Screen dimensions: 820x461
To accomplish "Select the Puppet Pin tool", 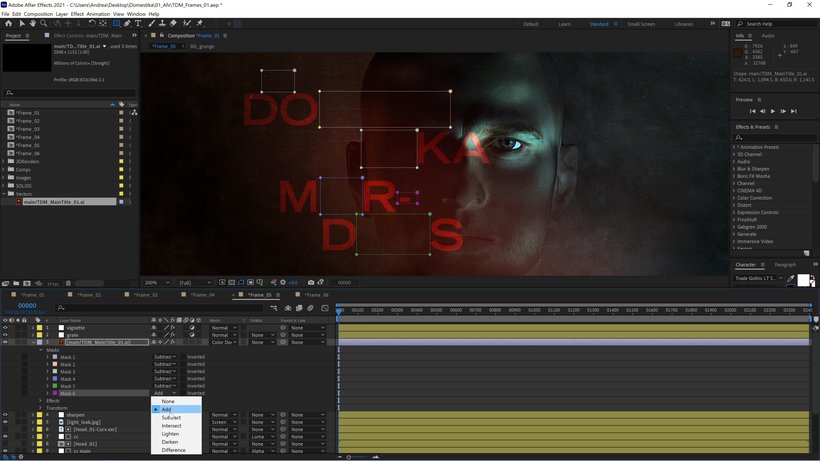I will coord(200,24).
